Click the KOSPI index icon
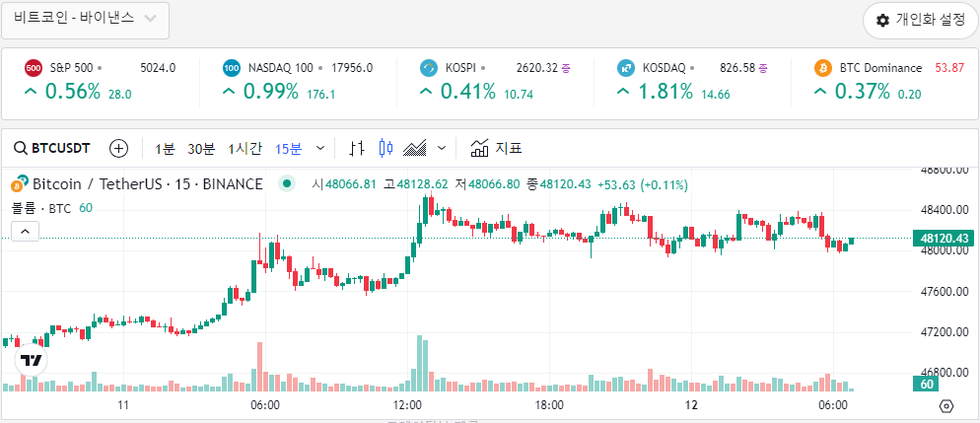 (429, 67)
